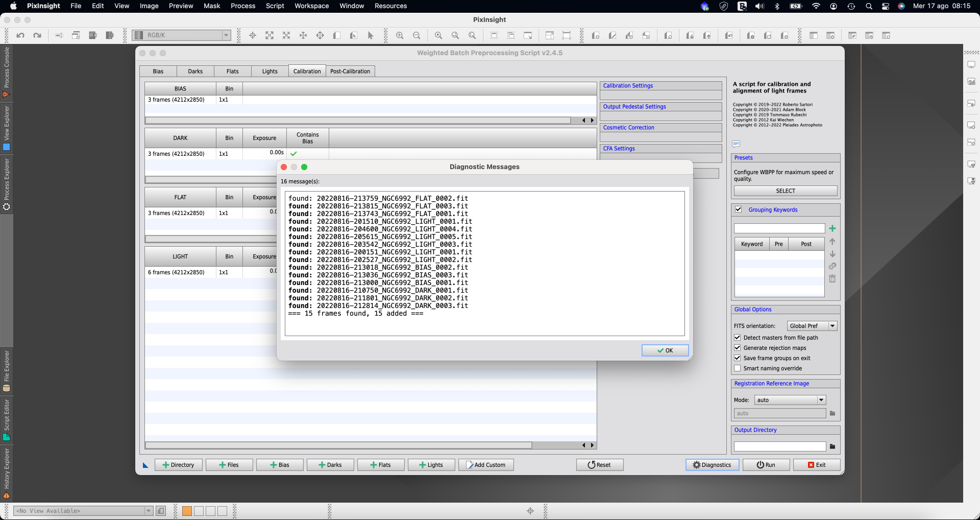Screen dimensions: 980x520
Task: Click the orange color square in the bottom bar
Action: click(x=187, y=511)
